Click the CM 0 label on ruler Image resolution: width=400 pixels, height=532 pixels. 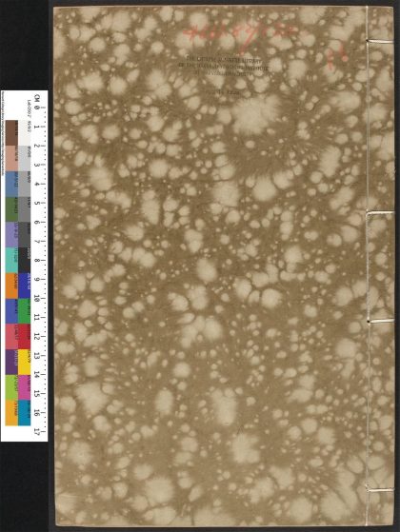(x=37, y=102)
